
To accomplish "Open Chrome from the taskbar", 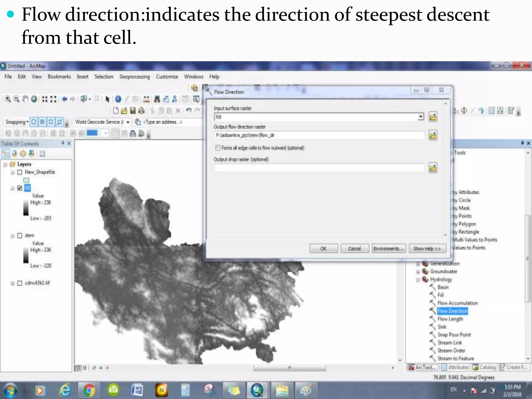I will (x=89, y=390).
